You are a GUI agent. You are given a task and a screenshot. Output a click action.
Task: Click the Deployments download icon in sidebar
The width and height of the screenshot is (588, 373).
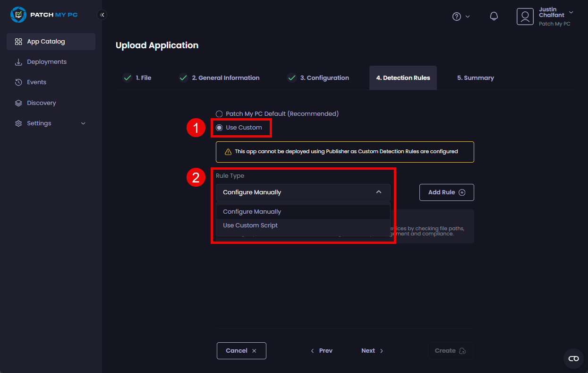[x=18, y=62]
